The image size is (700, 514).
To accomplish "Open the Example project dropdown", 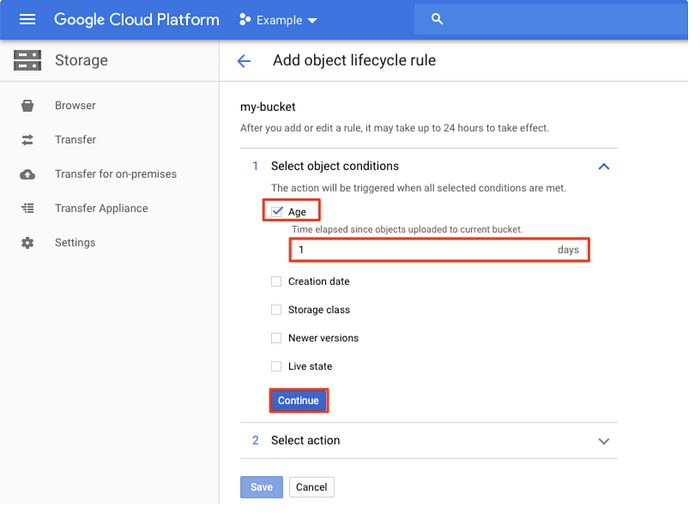I will [x=279, y=20].
